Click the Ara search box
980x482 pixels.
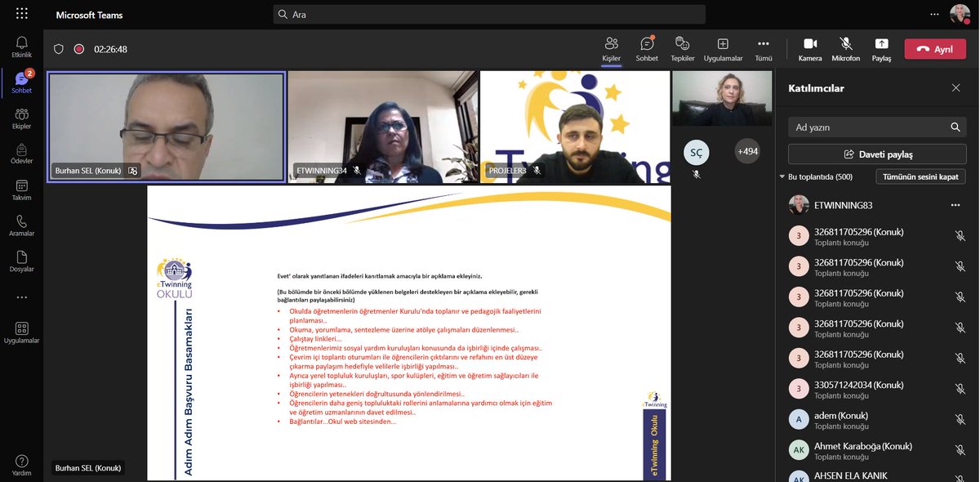[489, 14]
